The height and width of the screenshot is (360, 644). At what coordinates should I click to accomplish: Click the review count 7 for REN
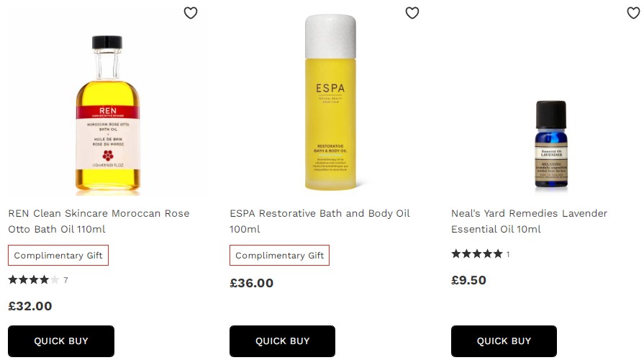point(65,280)
